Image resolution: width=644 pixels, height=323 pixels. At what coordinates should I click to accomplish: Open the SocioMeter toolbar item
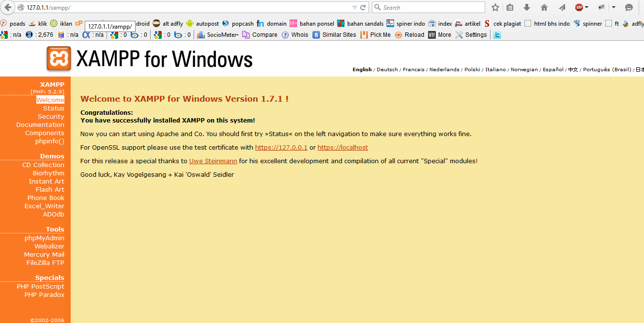217,35
